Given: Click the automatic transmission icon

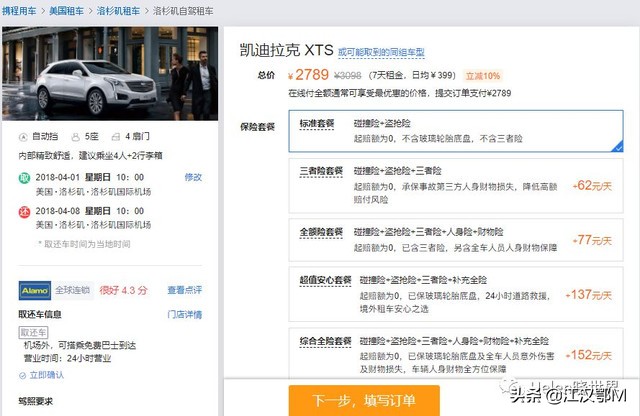Looking at the screenshot, I should 23,137.
